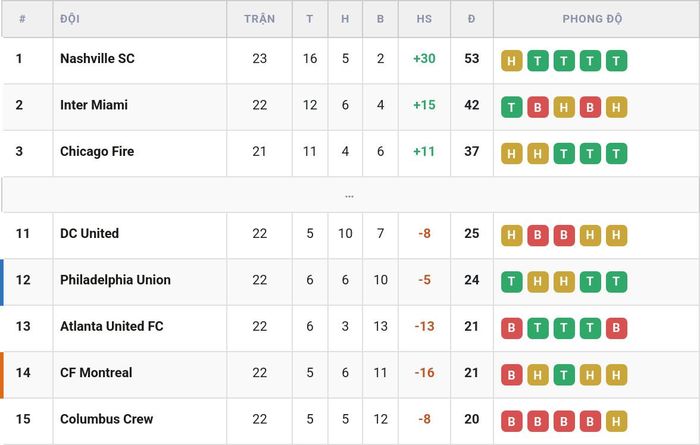The image size is (700, 445).
Task: Click Chicago Fire's +11 goal difference
Action: (x=424, y=152)
